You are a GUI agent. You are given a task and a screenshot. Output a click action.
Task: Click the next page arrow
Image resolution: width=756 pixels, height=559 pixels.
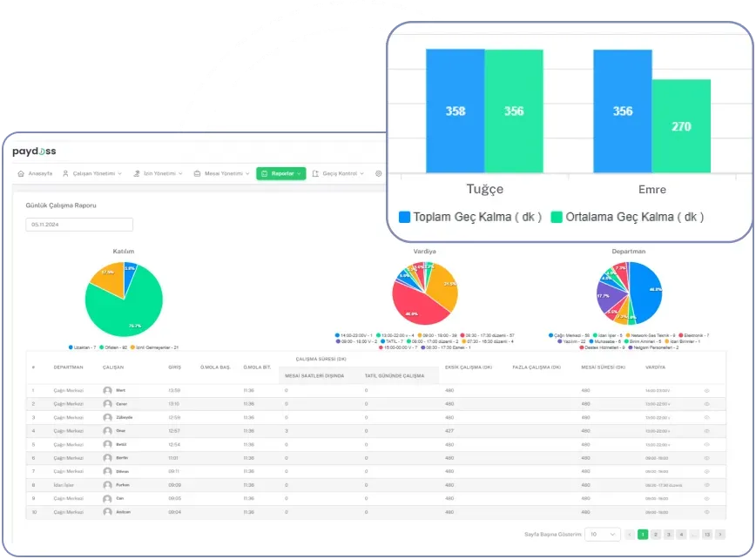[x=720, y=535]
